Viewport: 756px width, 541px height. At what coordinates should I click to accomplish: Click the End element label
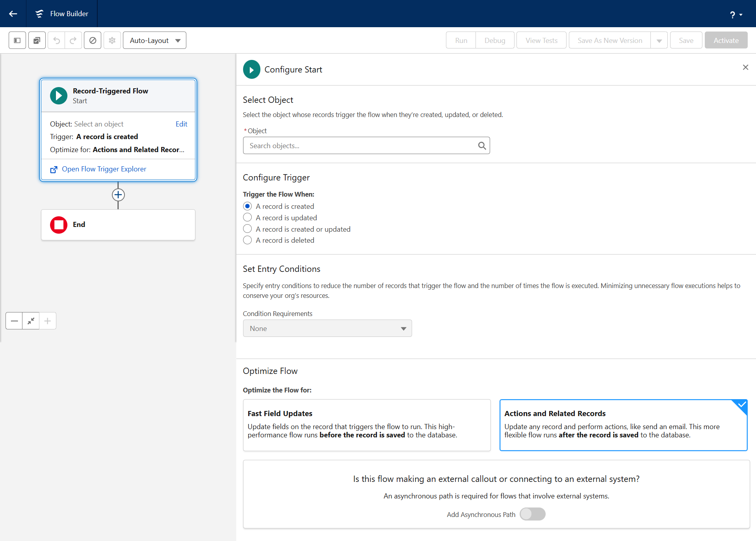click(x=79, y=225)
